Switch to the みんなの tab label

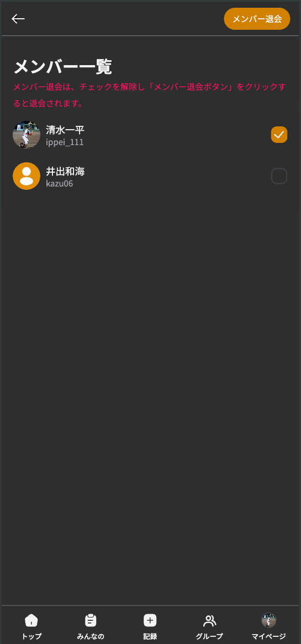click(91, 636)
